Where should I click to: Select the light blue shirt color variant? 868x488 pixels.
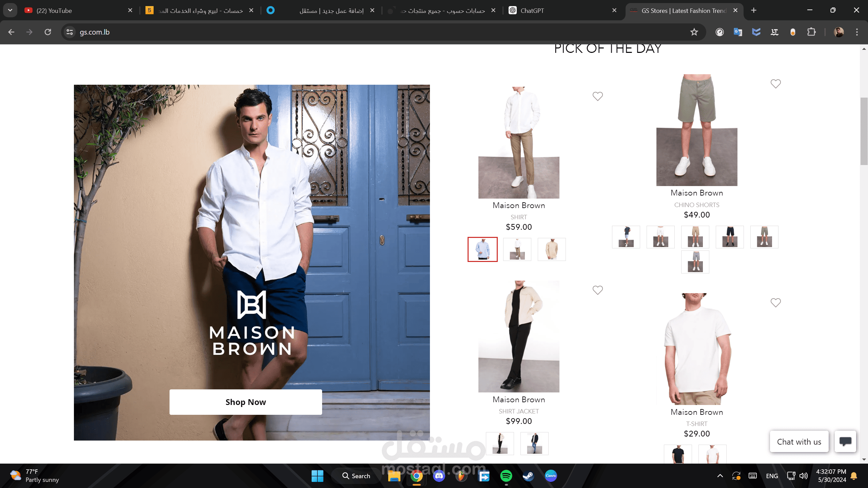482,249
